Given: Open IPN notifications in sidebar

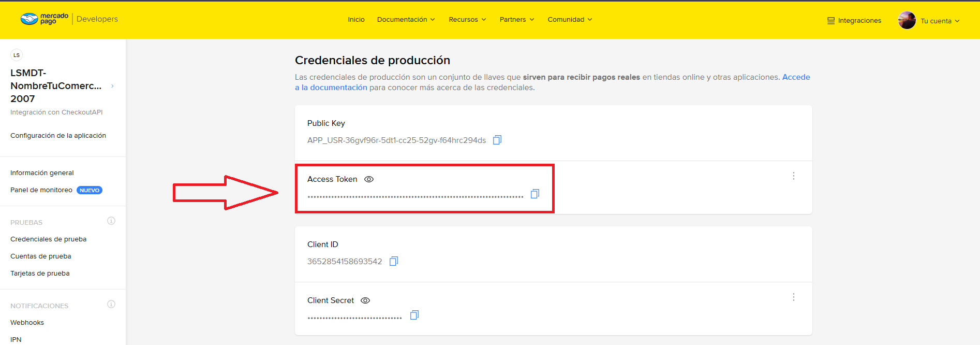Looking at the screenshot, I should (16, 340).
